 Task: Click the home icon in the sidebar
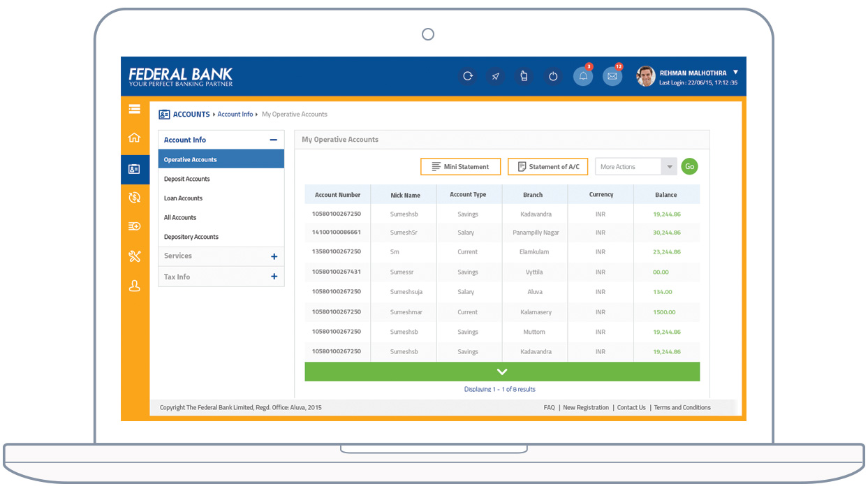coord(135,138)
